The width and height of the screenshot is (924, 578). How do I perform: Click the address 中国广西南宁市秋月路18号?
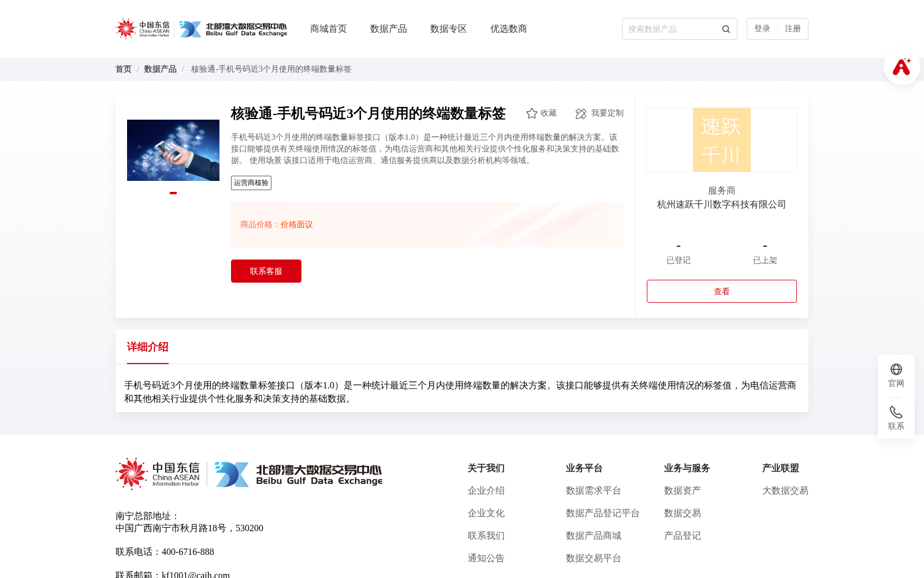[x=171, y=528]
